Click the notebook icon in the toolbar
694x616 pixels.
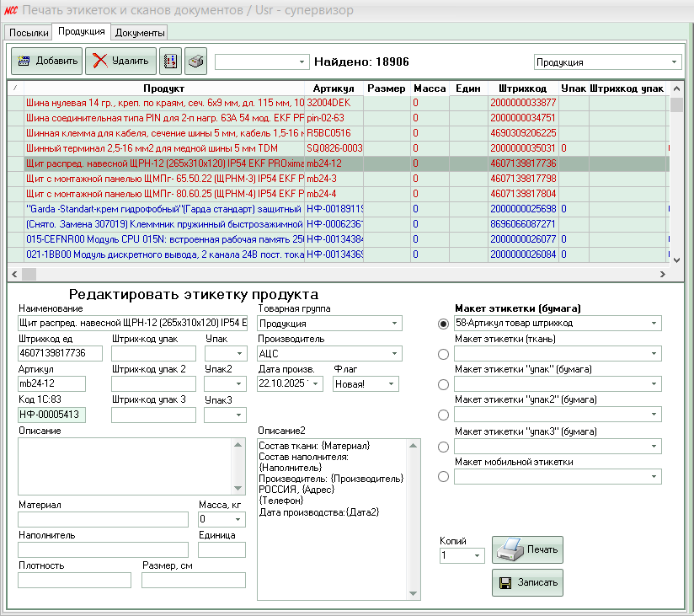(x=169, y=61)
